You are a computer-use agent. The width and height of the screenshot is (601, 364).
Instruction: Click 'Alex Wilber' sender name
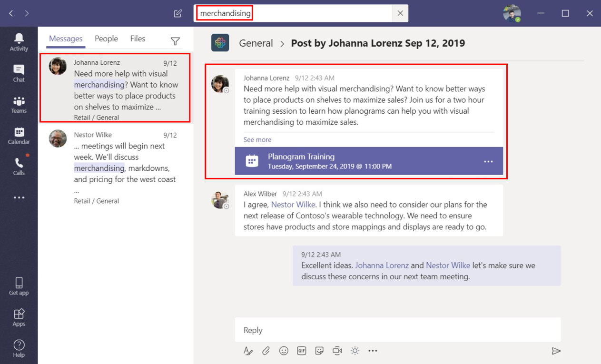260,194
